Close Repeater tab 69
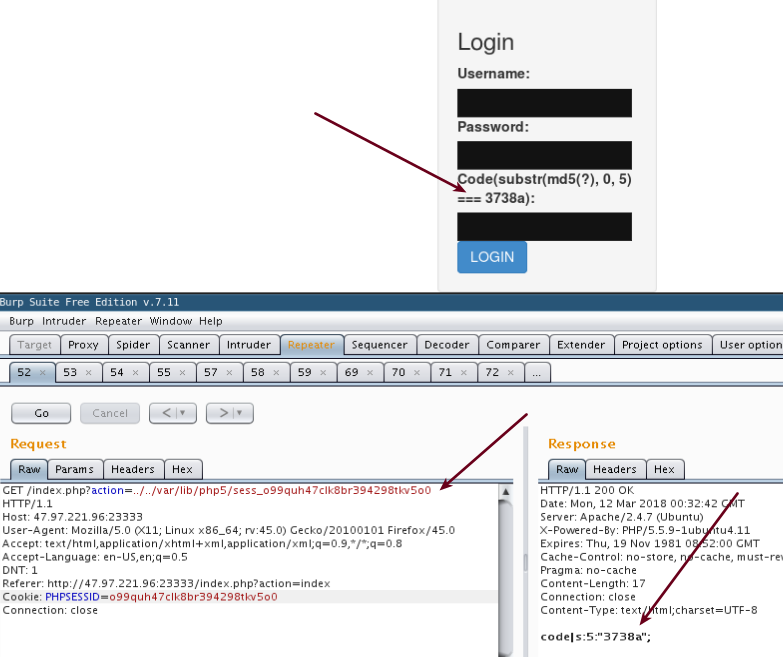Viewport: 783px width, 657px height. pyautogui.click(x=370, y=372)
